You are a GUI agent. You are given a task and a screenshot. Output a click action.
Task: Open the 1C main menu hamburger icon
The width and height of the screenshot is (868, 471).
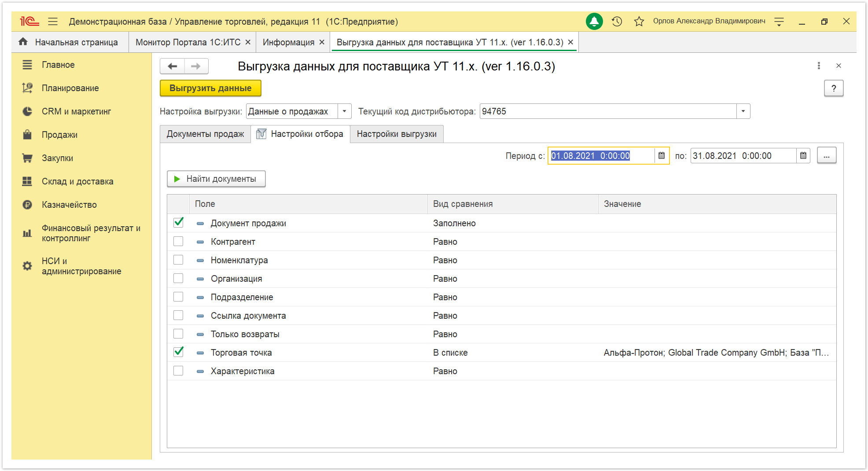pos(53,21)
